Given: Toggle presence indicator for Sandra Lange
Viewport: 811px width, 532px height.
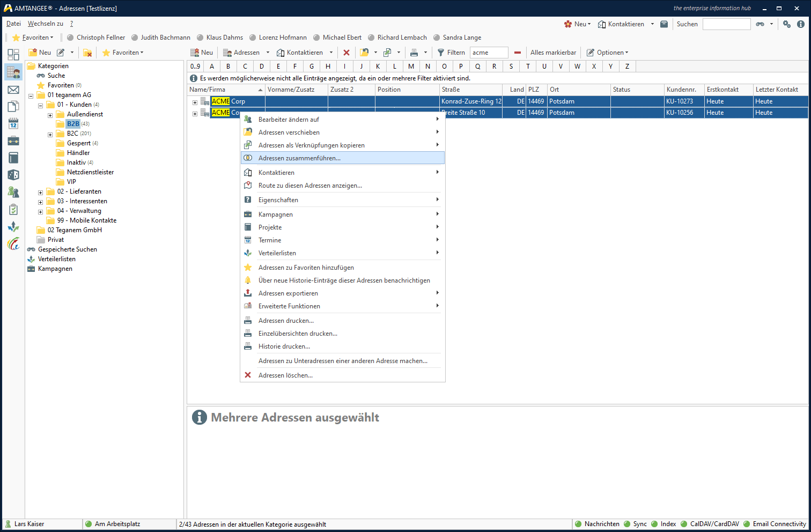Looking at the screenshot, I should tap(437, 38).
